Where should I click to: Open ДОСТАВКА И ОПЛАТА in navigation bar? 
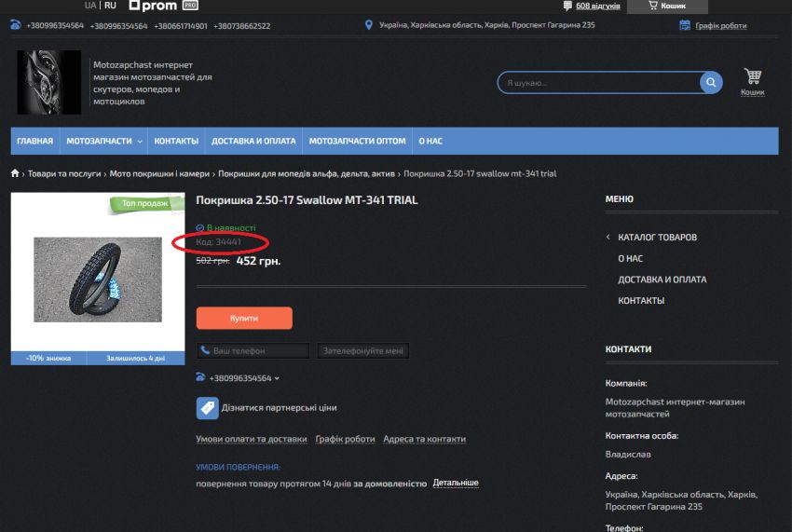(x=253, y=141)
